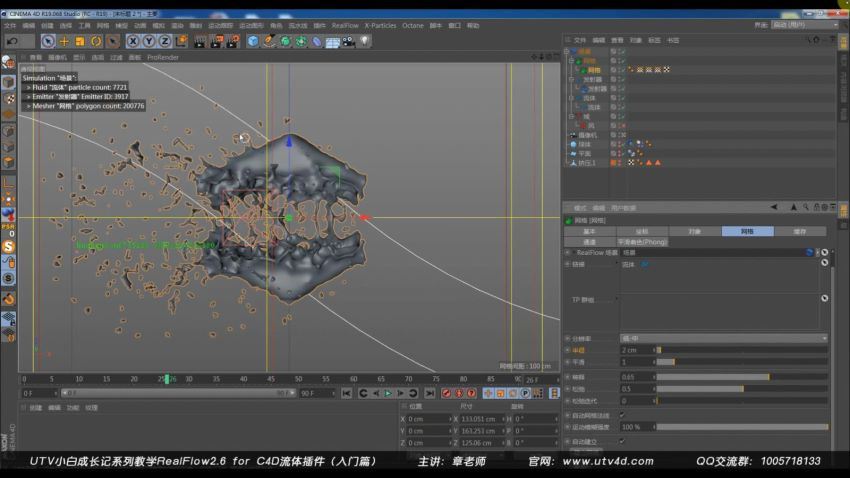Click Render to Picture Viewer icon
Screen dimensions: 850x478
(x=216, y=41)
